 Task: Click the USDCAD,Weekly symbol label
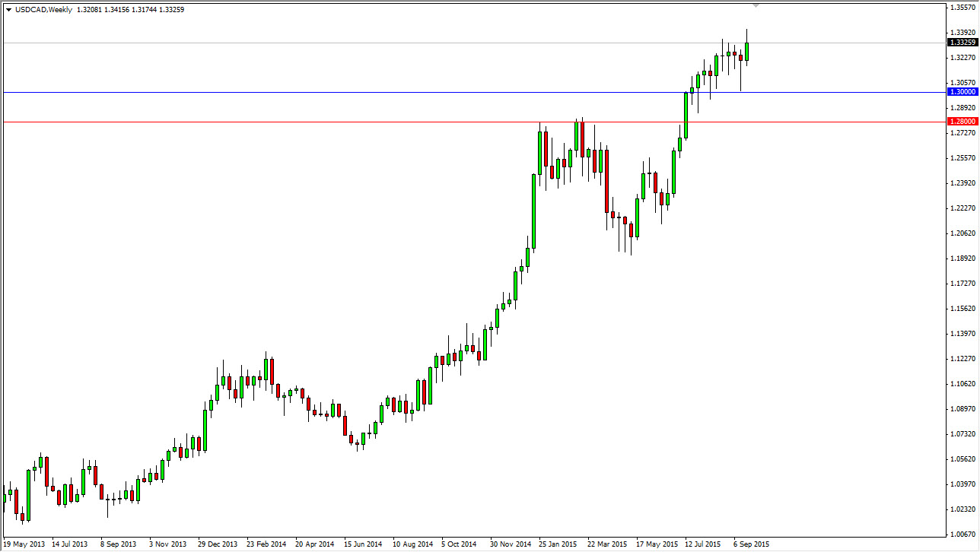tap(43, 10)
